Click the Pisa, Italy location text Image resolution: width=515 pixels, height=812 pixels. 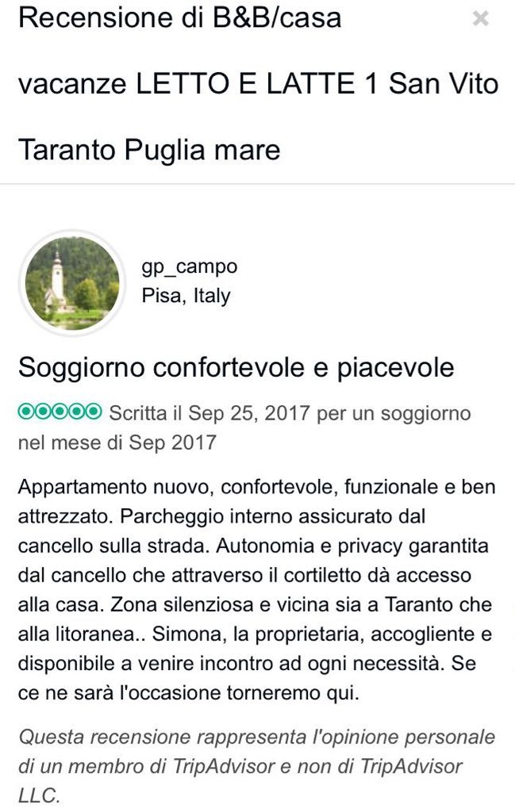coord(186,296)
